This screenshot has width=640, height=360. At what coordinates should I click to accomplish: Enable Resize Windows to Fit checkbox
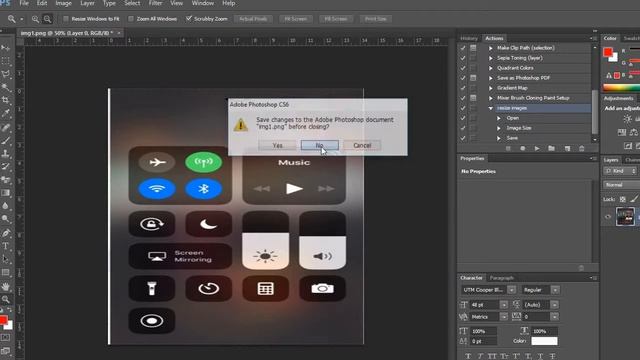[66, 19]
